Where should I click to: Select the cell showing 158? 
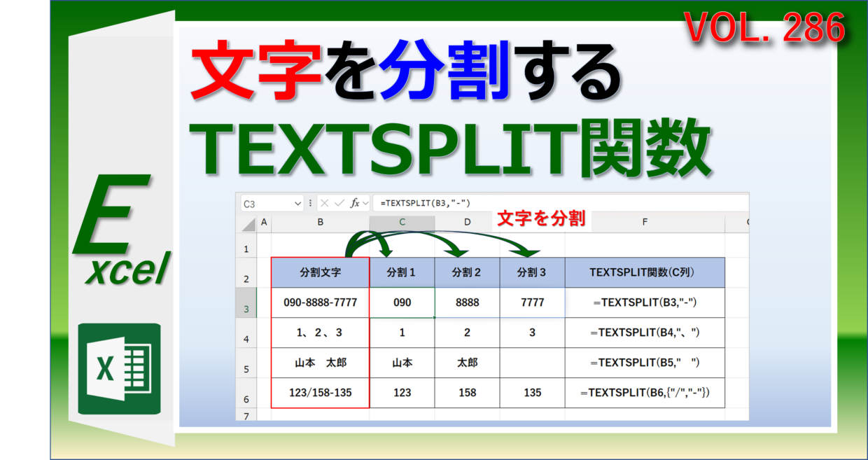click(467, 393)
